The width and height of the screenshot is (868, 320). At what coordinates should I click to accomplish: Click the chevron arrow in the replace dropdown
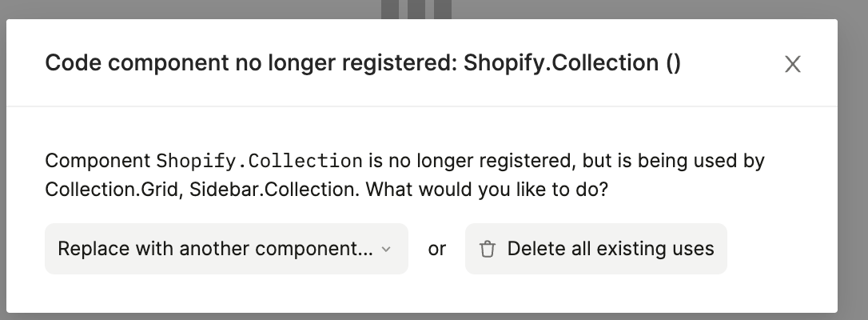386,249
